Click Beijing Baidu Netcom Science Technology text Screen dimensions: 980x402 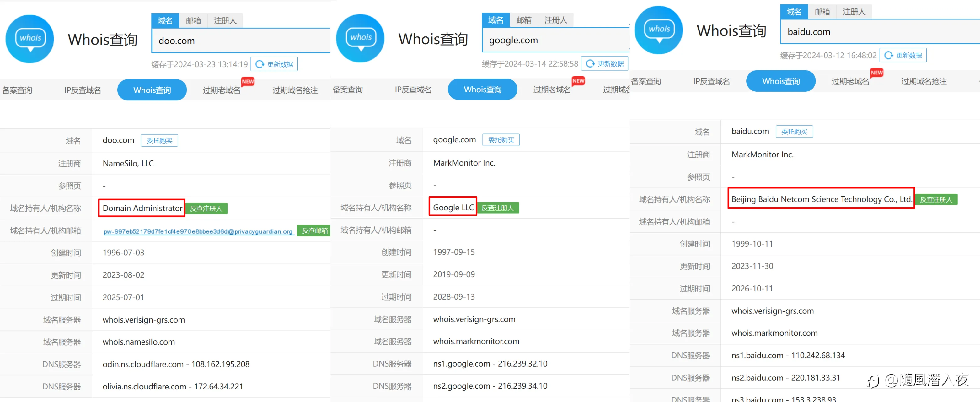(822, 199)
